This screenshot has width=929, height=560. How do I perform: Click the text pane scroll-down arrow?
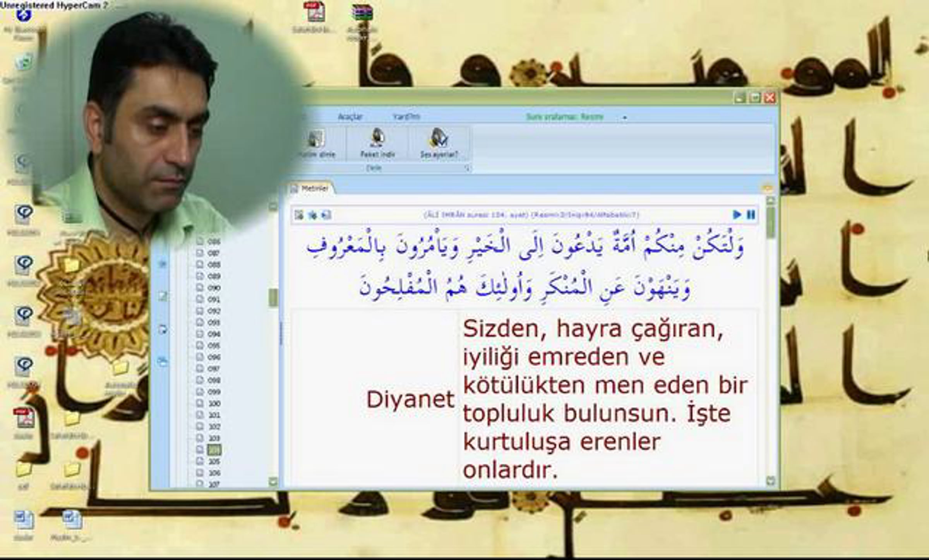770,481
